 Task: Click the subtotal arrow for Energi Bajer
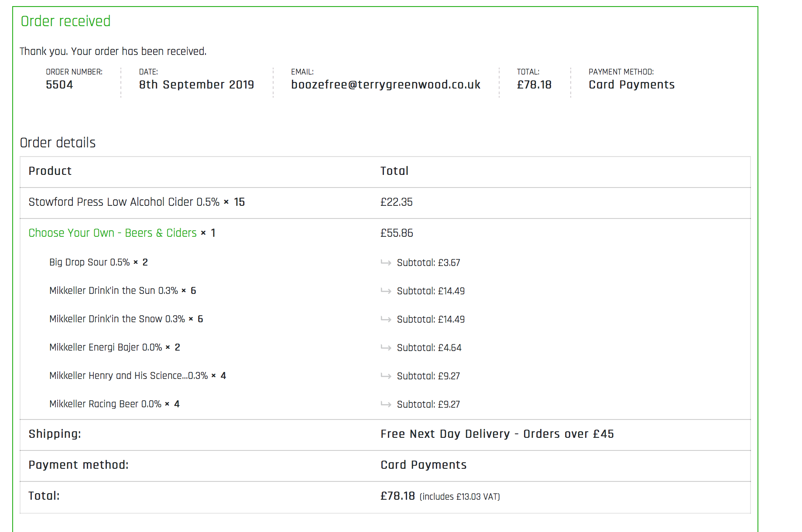pyautogui.click(x=386, y=348)
